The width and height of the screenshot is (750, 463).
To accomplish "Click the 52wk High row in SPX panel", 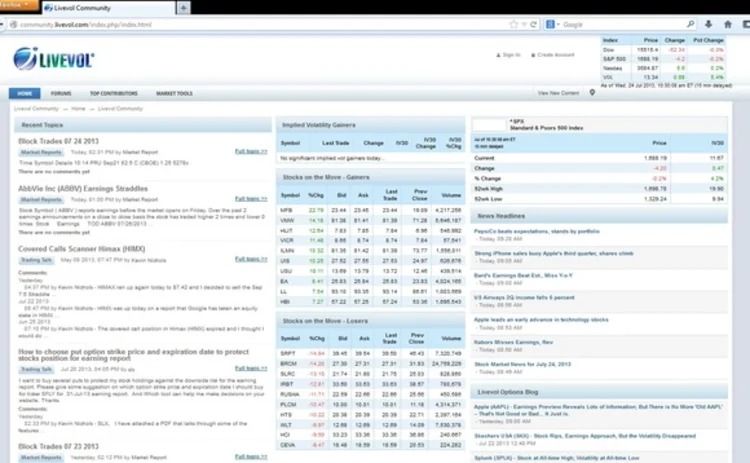I will (x=599, y=188).
